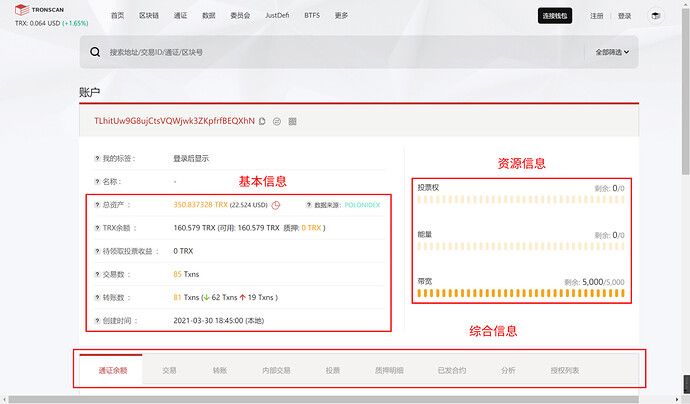Click the TRX price 0.064 USD text
This screenshot has width=690, height=404.
(37, 23)
